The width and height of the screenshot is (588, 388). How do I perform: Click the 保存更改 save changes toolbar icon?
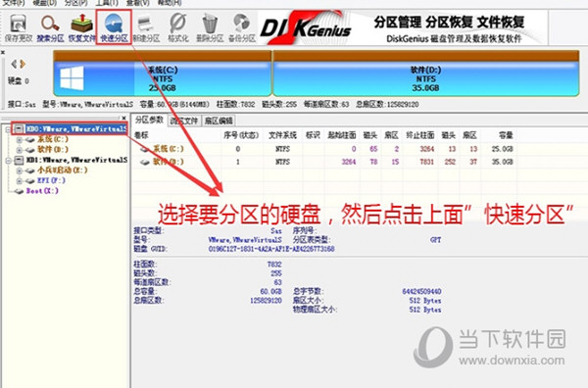click(x=18, y=27)
